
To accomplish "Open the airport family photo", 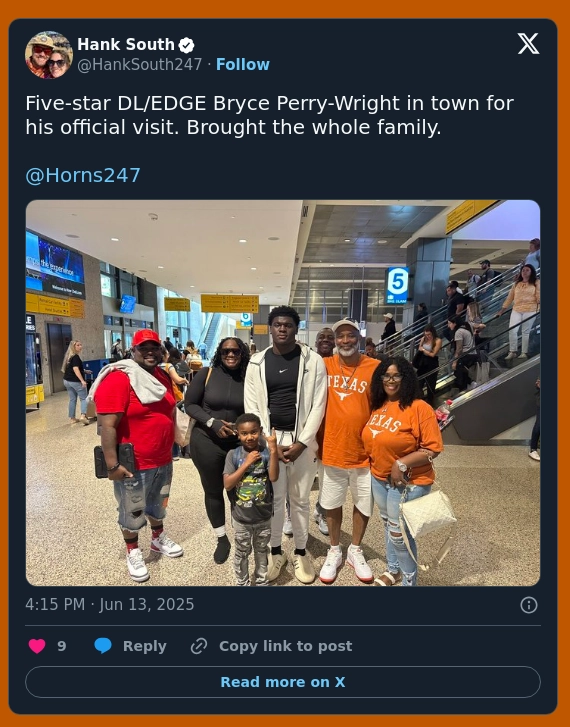I will pos(283,393).
